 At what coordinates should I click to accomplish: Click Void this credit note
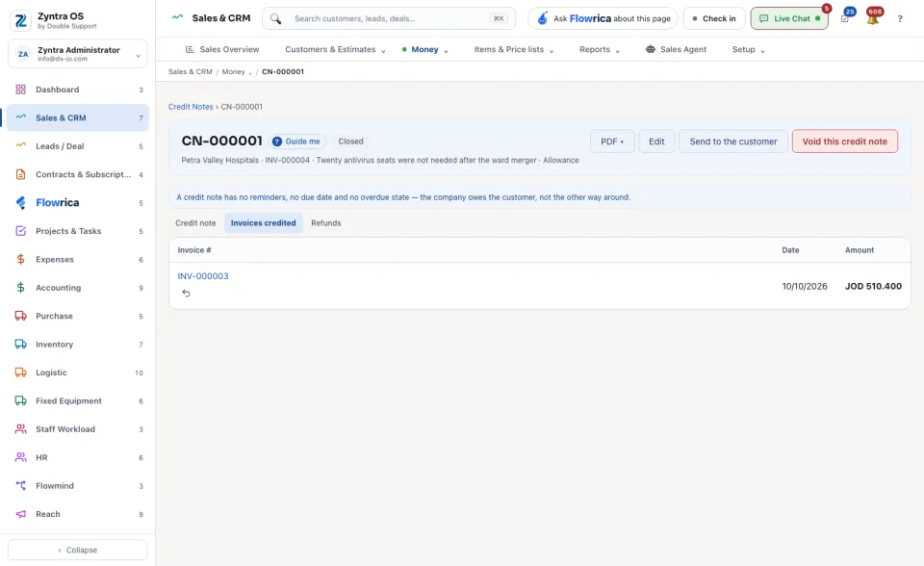(844, 141)
